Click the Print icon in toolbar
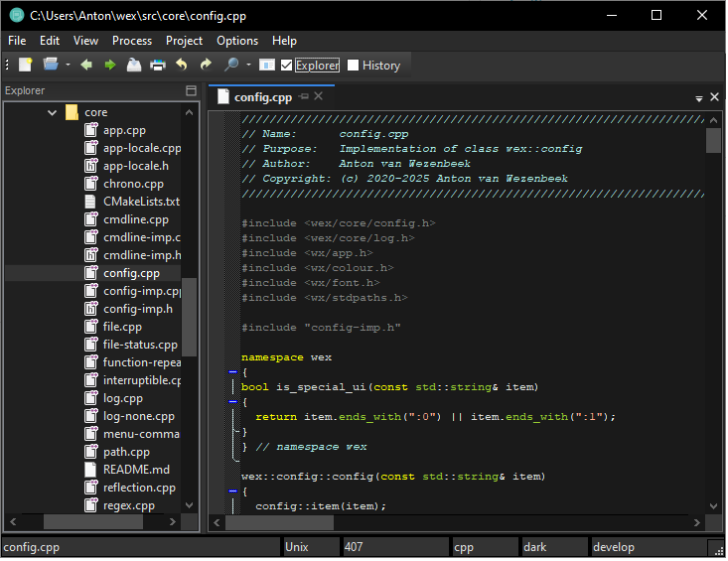 coord(157,66)
